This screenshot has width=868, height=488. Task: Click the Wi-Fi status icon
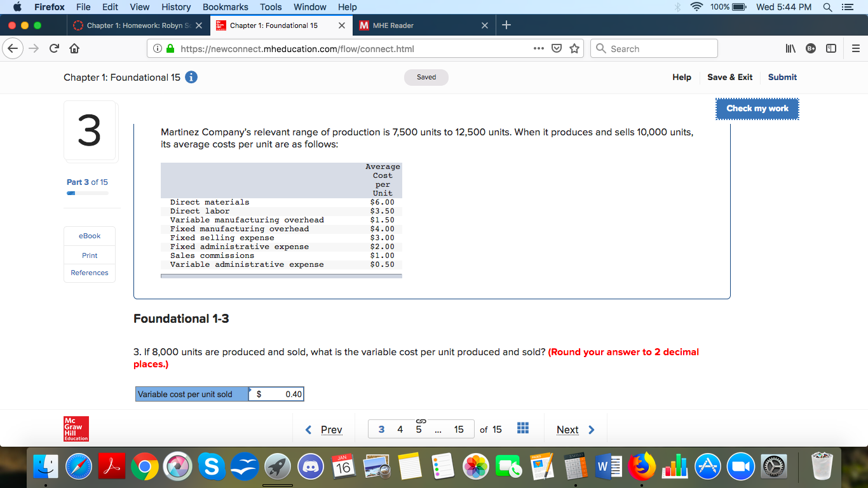pyautogui.click(x=697, y=7)
